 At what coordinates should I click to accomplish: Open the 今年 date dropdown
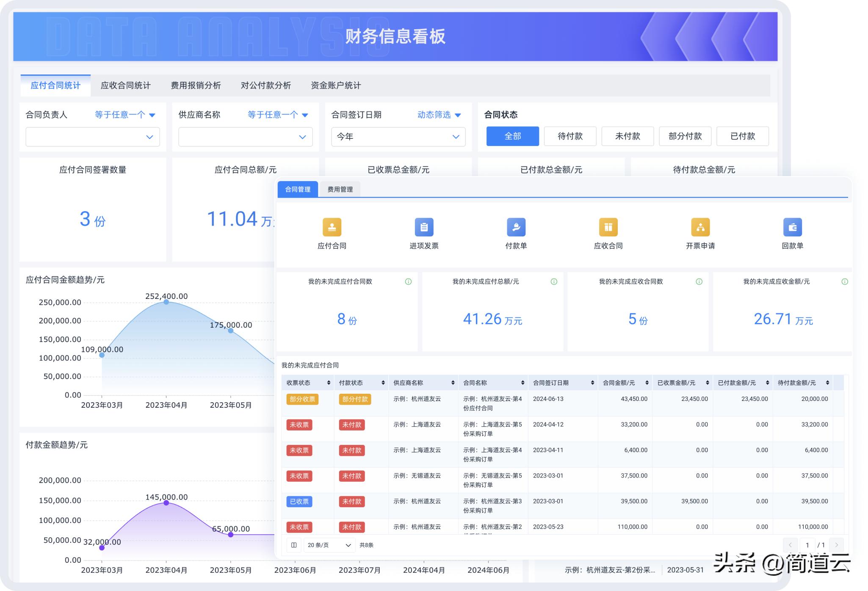(398, 137)
